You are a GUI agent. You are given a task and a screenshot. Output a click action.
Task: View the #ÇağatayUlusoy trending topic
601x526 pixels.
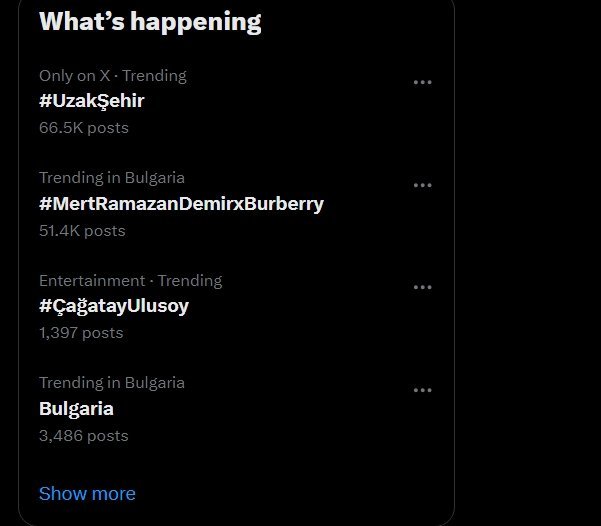point(113,306)
